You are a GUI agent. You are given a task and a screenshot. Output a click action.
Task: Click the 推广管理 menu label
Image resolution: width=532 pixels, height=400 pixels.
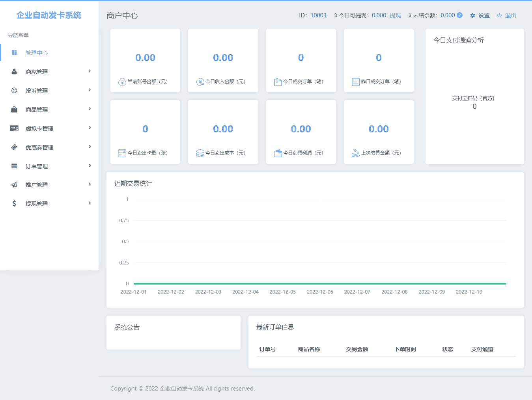[x=37, y=185]
